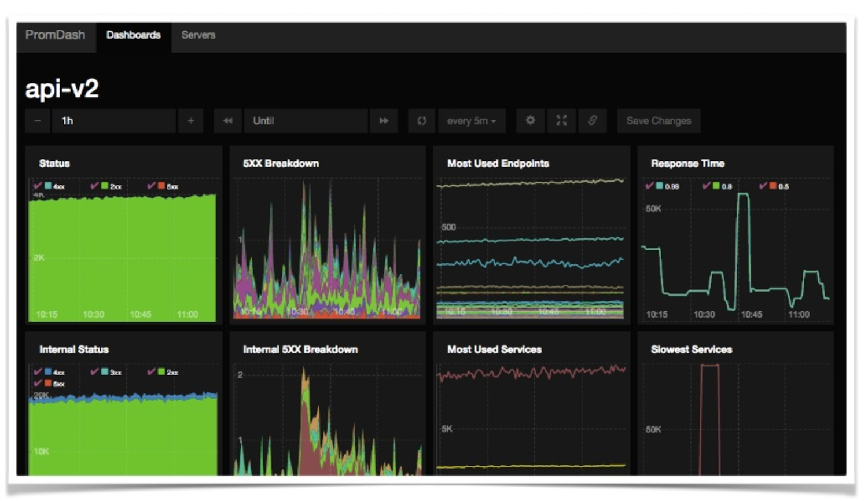
Task: Click the line chart in Most Used Endpoints
Action: point(530,249)
